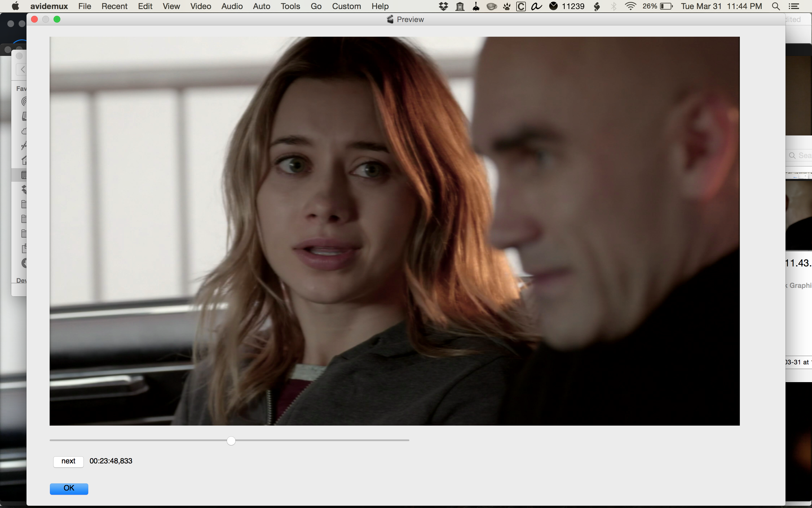Click the boxed C menu bar icon

point(521,6)
